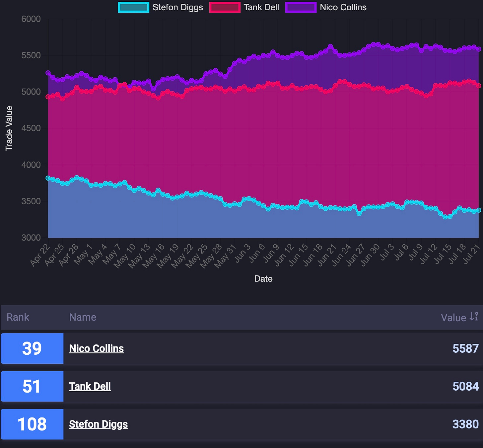Viewport: 483px width, 448px height.
Task: Click the value 5587 cell
Action: [465, 348]
